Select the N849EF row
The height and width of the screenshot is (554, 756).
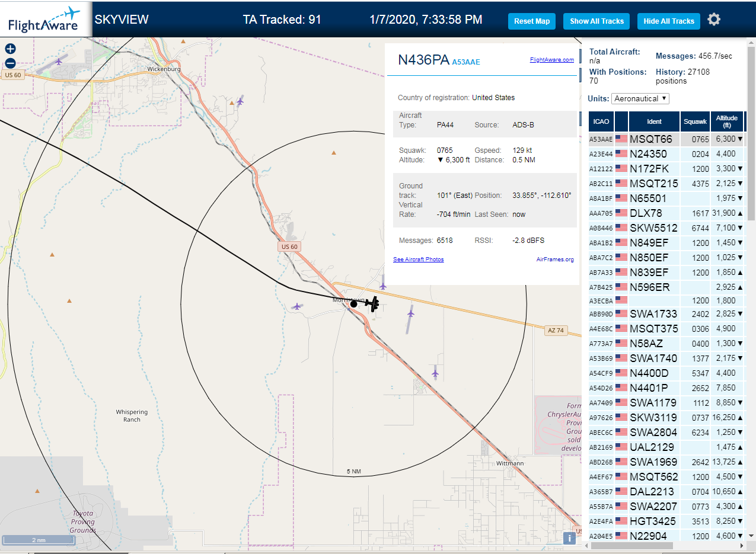pos(666,243)
